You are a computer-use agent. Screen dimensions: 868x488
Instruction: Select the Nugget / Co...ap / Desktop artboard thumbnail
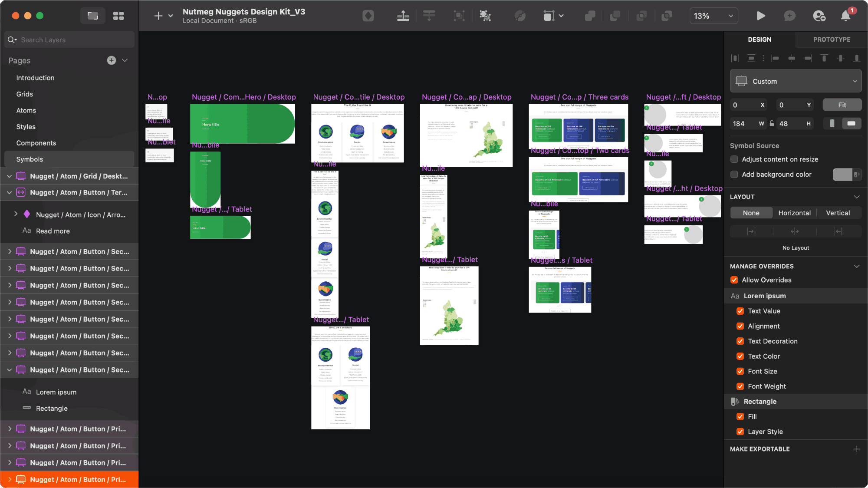click(466, 135)
